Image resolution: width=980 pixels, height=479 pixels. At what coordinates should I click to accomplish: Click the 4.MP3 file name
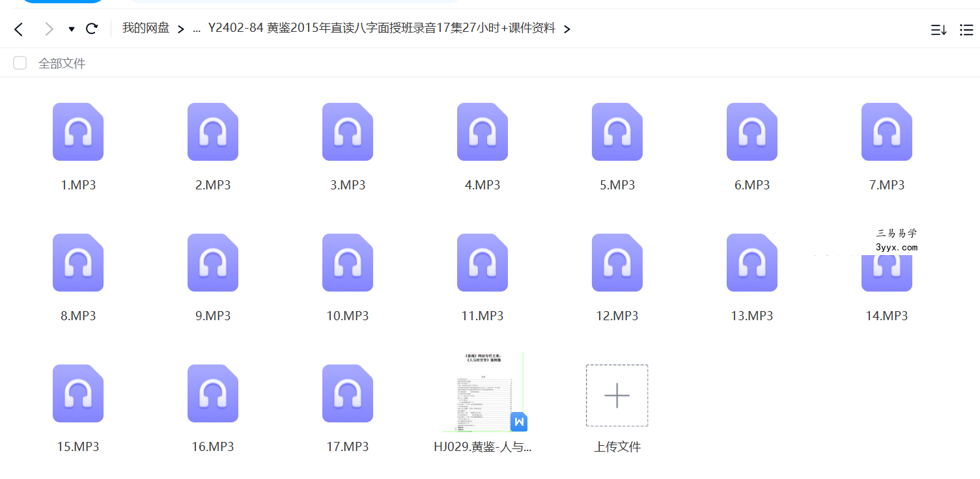point(483,185)
